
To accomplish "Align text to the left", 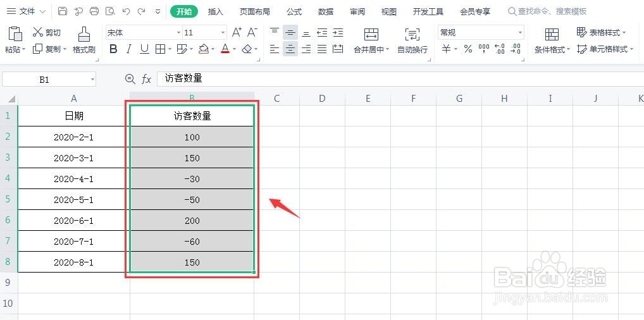I will pyautogui.click(x=275, y=49).
